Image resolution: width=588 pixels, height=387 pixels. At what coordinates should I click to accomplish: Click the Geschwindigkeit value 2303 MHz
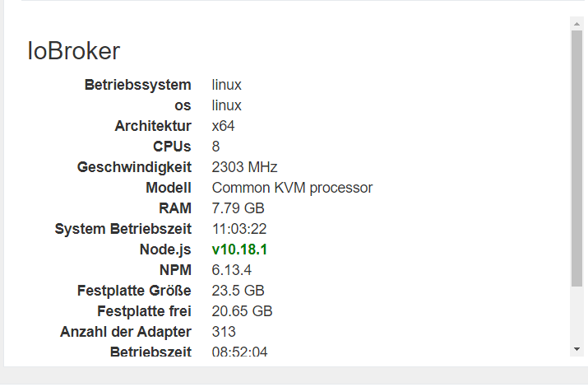coord(244,167)
